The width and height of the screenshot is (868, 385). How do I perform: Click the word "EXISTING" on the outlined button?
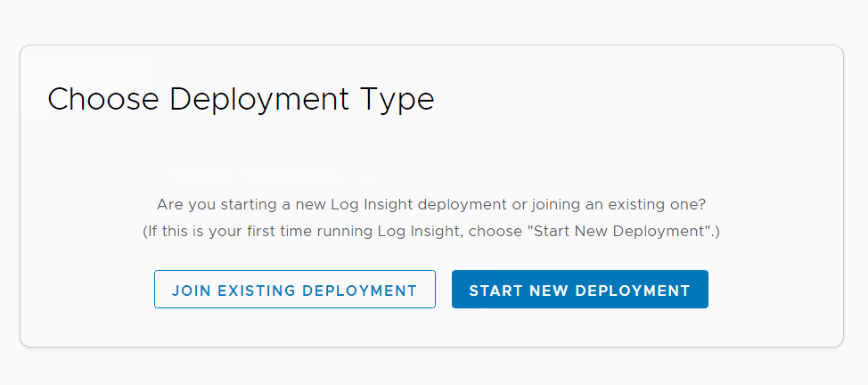pyautogui.click(x=256, y=291)
